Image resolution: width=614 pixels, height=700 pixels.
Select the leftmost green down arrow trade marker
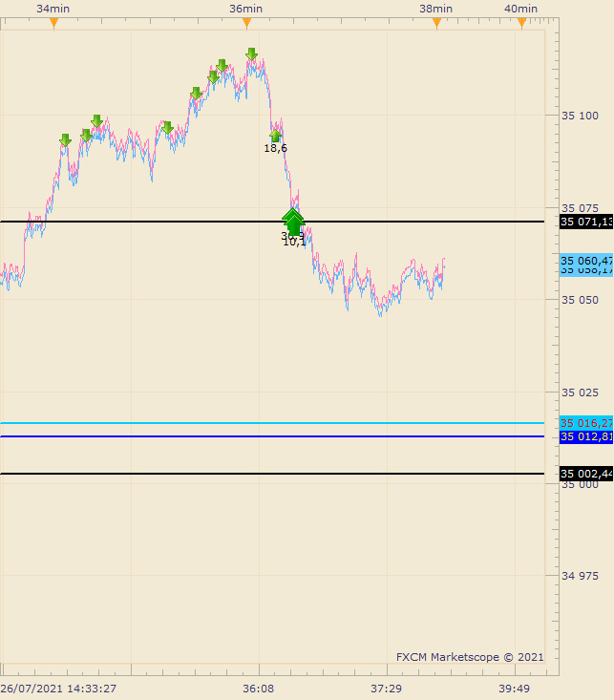[65, 140]
